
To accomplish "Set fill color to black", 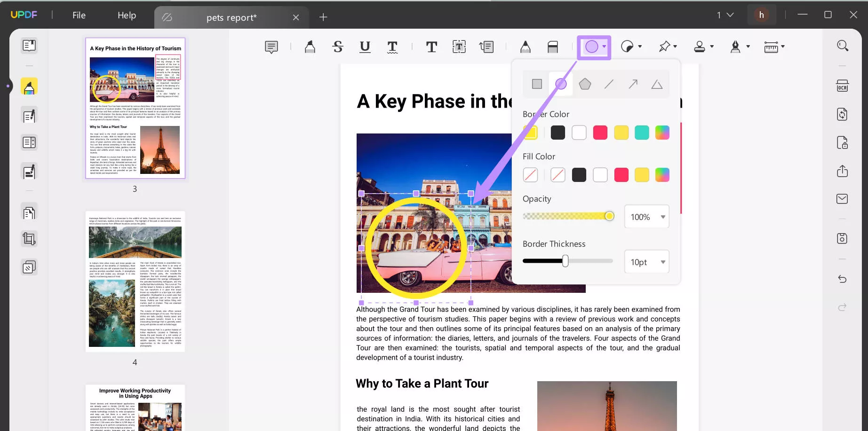I will point(579,175).
